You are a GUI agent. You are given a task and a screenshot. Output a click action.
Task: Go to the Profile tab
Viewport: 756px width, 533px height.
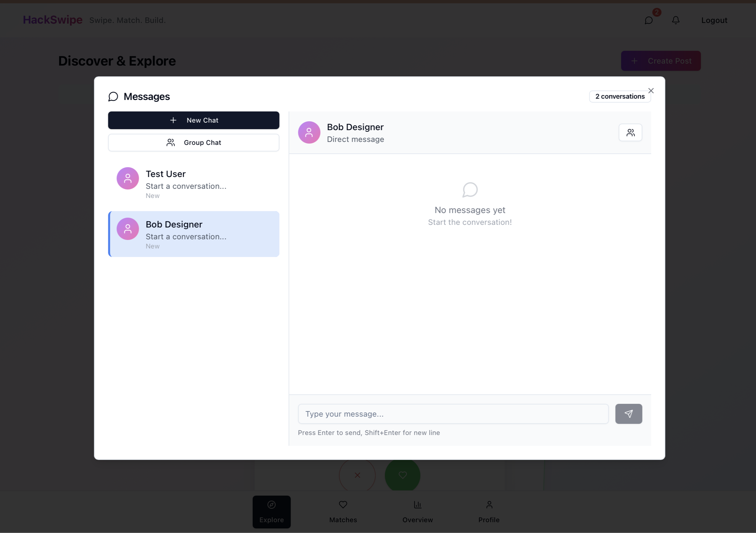point(489,512)
